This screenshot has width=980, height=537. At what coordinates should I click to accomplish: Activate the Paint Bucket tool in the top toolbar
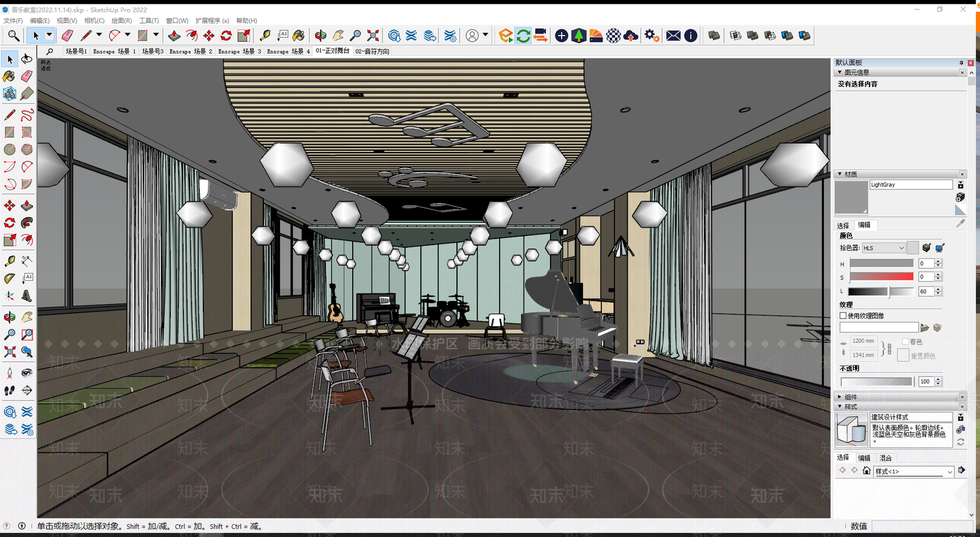[298, 36]
